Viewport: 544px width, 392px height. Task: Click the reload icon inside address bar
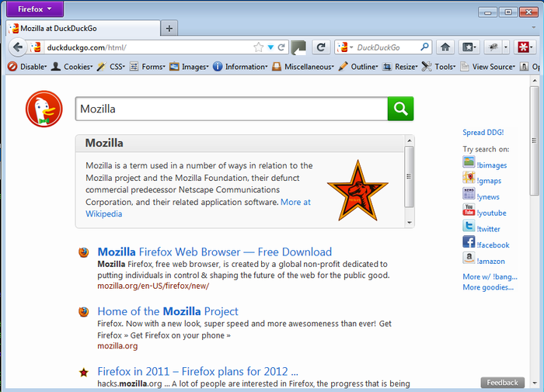[x=281, y=47]
